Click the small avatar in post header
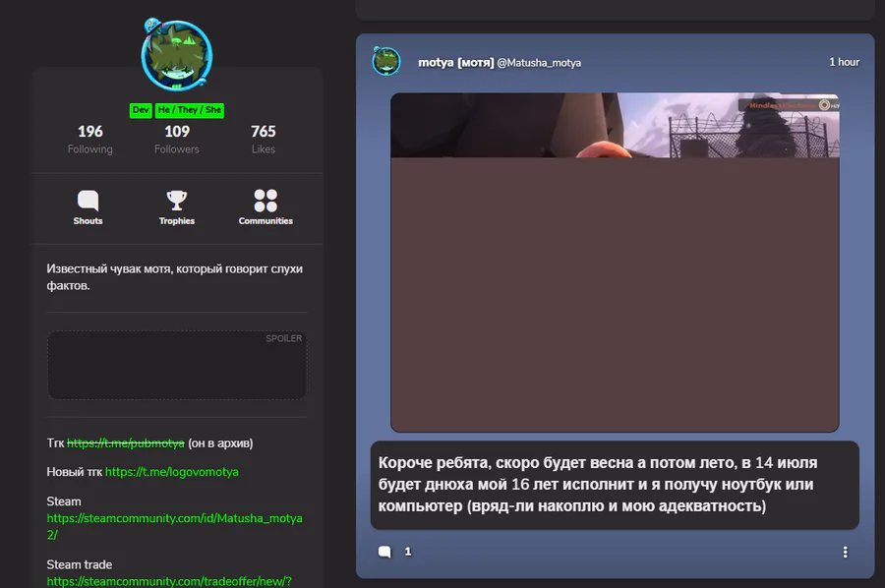Viewport: 885px width, 588px height. click(x=386, y=62)
